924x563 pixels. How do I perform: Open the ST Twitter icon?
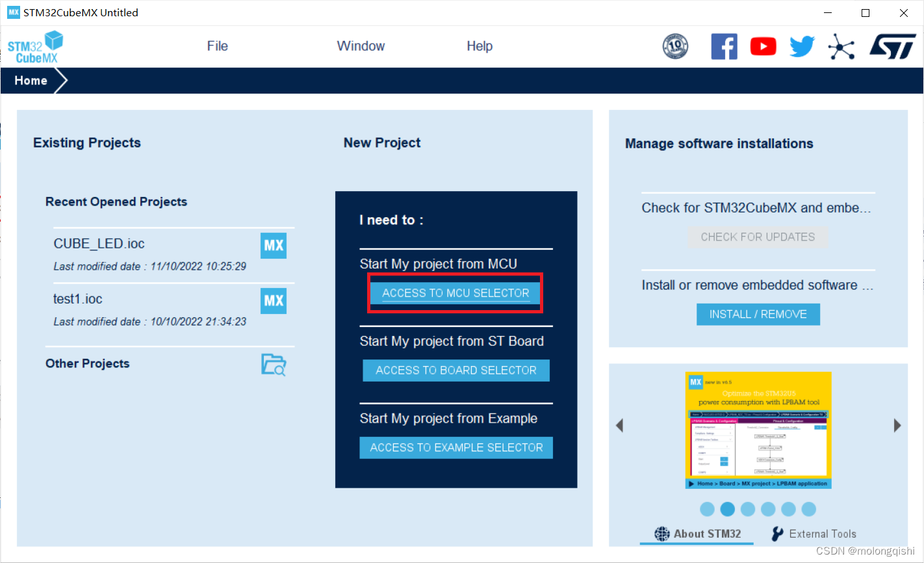pos(802,47)
